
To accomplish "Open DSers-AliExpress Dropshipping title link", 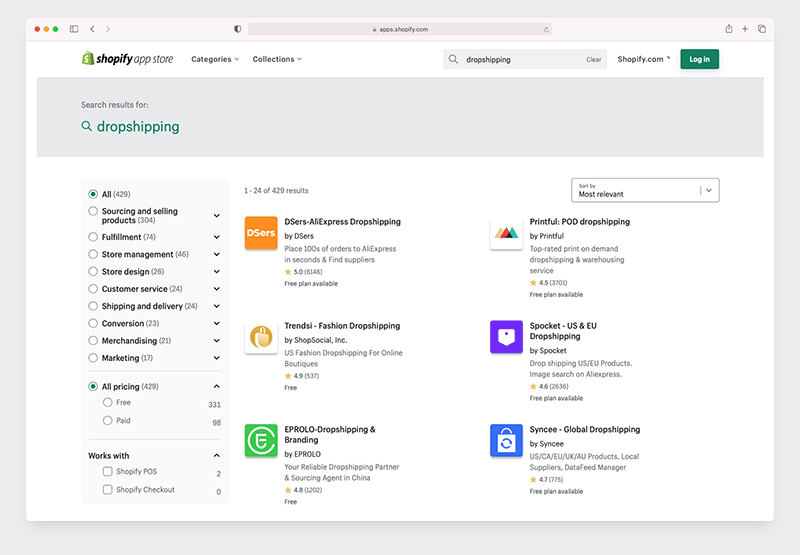I will (x=342, y=222).
